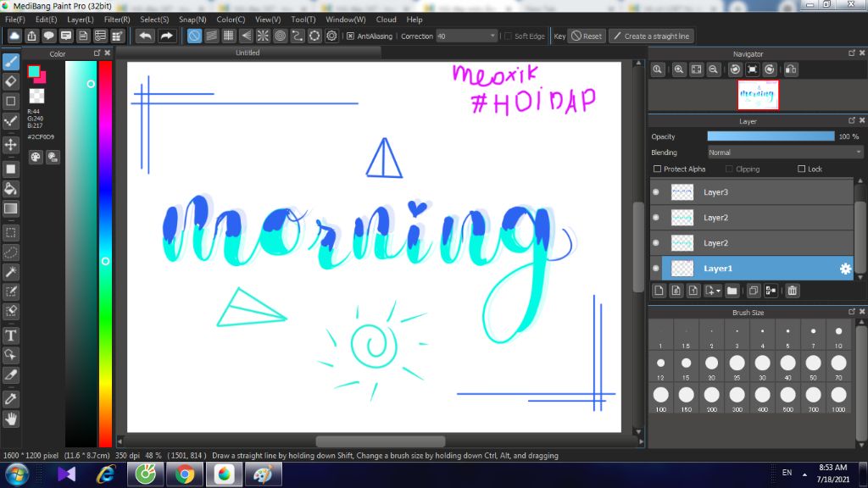Image resolution: width=868 pixels, height=488 pixels.
Task: Open the Select menu
Action: [x=154, y=19]
